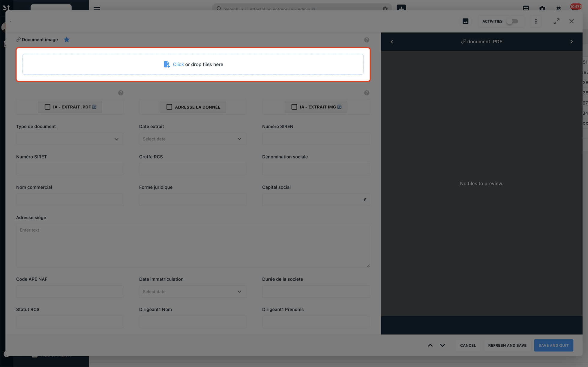Expand the record to fullscreen
Viewport: 588px width, 367px height.
click(556, 21)
